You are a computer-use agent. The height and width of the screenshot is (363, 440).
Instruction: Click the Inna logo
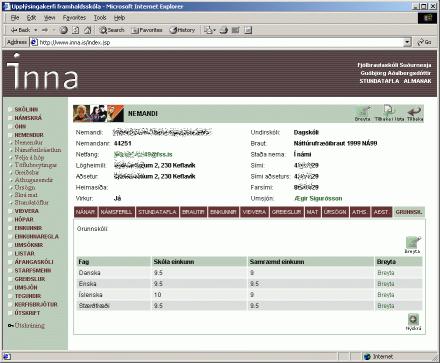[43, 72]
